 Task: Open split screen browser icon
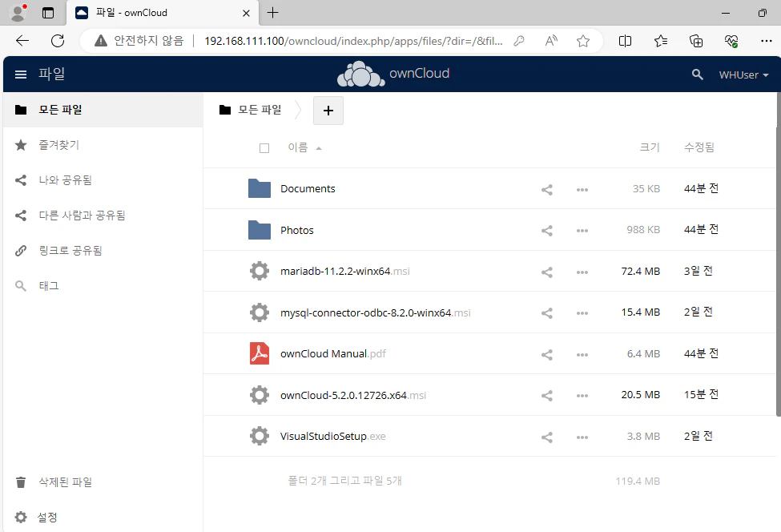click(625, 41)
